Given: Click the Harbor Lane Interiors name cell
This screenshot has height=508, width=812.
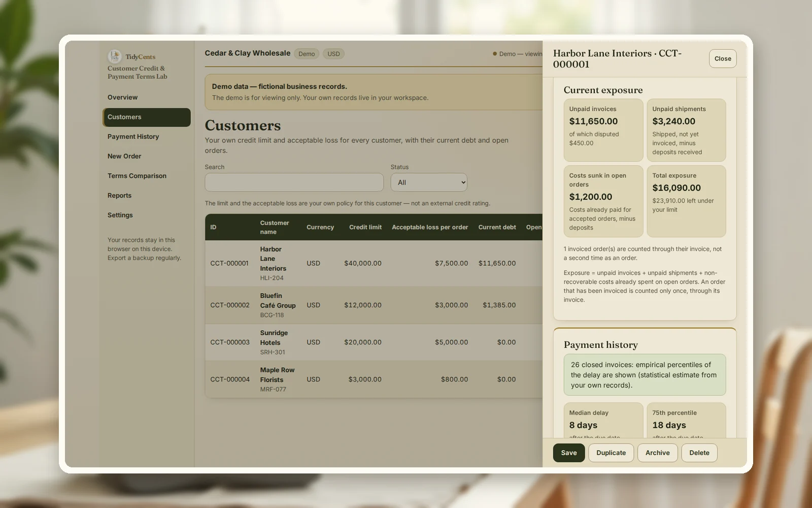Looking at the screenshot, I should pyautogui.click(x=278, y=264).
